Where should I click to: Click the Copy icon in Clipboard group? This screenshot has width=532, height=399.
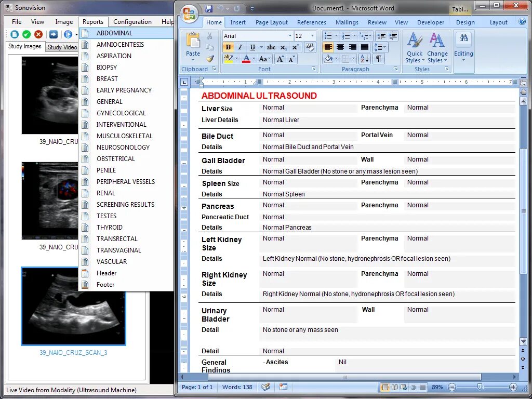click(210, 47)
